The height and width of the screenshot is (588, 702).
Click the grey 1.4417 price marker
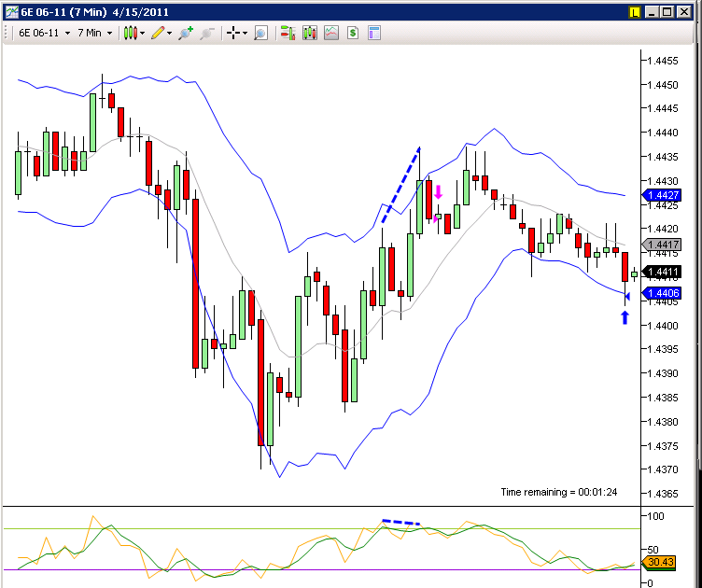click(x=661, y=245)
